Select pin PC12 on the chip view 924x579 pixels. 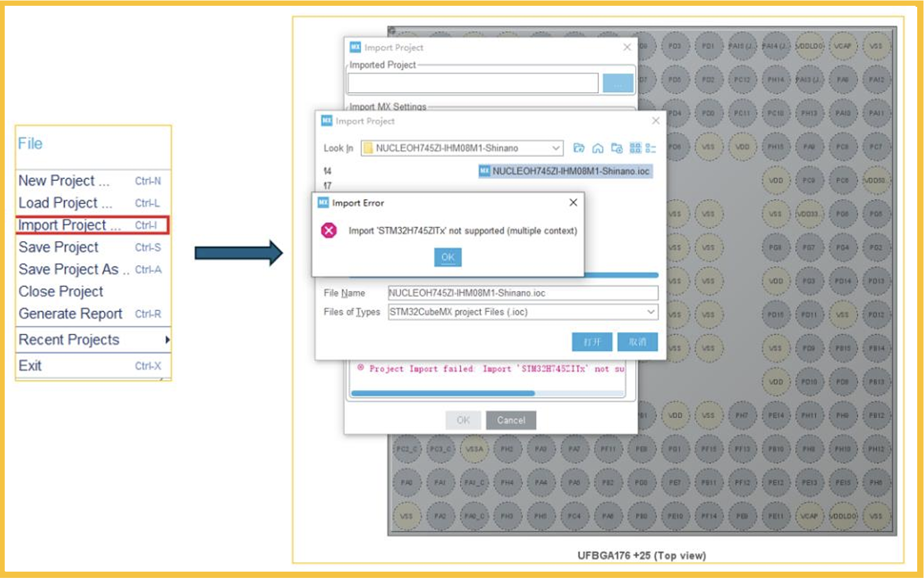click(x=742, y=79)
